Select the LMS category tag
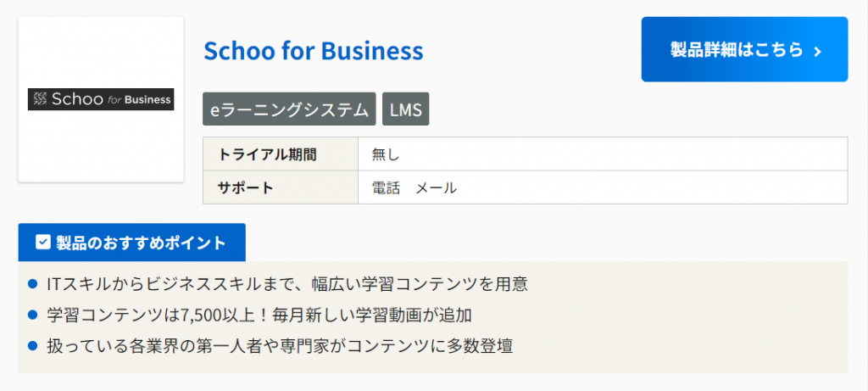 [x=406, y=109]
